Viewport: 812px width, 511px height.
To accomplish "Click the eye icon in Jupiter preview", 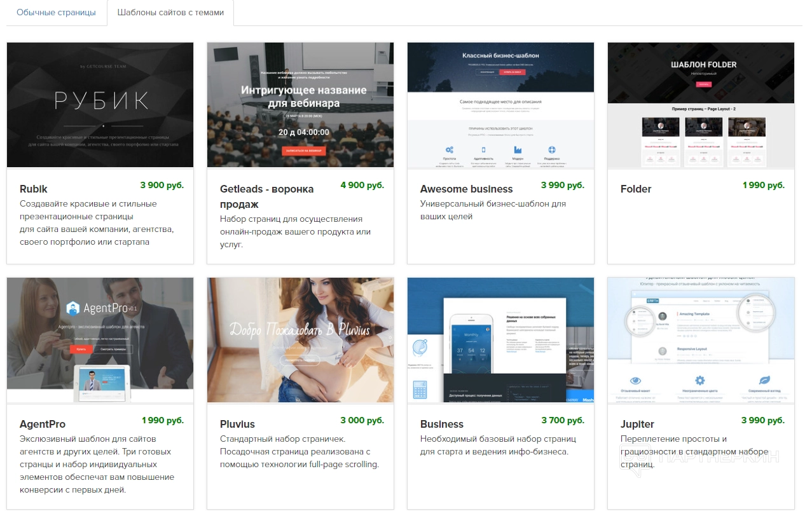I will tap(634, 380).
